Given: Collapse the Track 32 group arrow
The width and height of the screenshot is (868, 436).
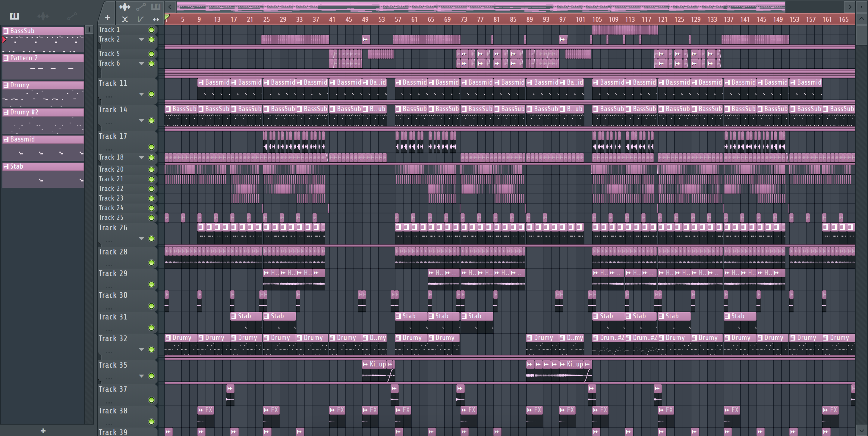Looking at the screenshot, I should point(142,350).
